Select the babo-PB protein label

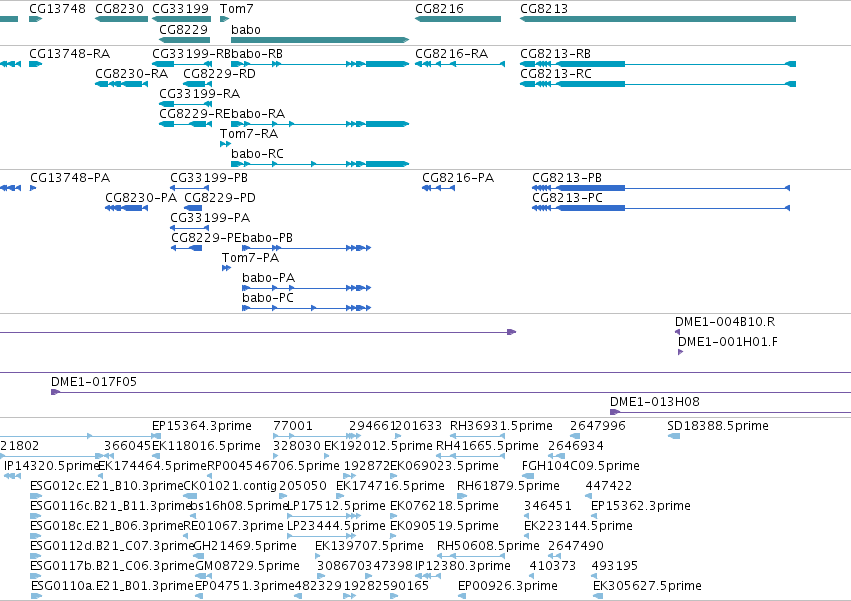[x=269, y=238]
